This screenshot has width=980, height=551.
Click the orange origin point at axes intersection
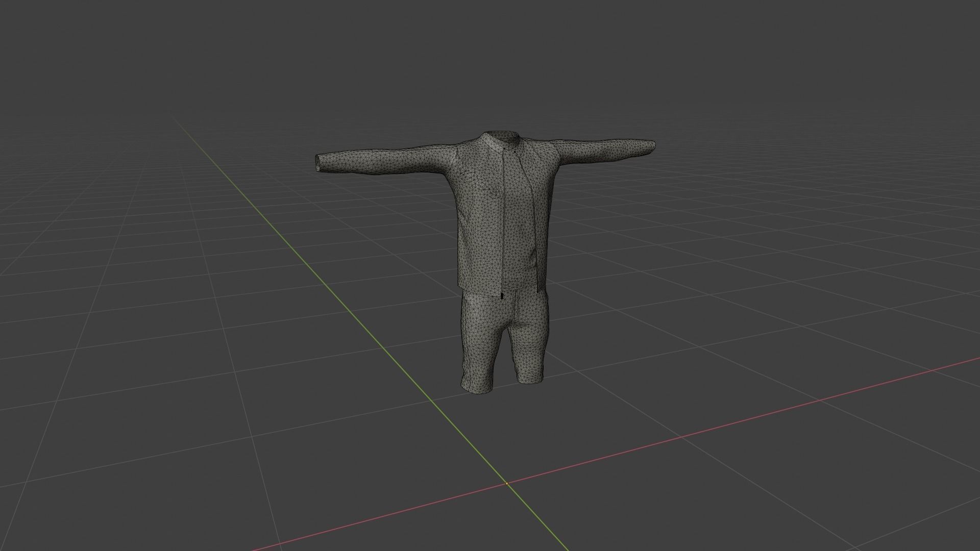[507, 484]
